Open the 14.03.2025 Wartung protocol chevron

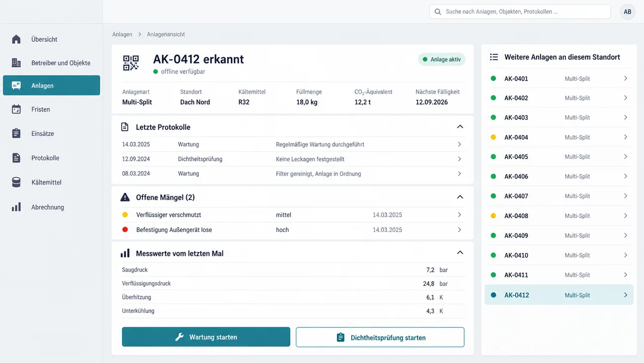pyautogui.click(x=460, y=144)
